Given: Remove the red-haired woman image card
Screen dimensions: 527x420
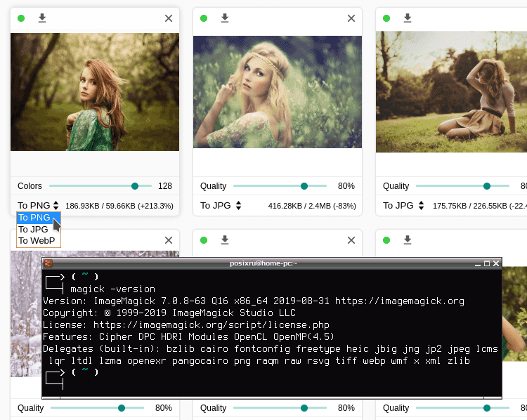Looking at the screenshot, I should tap(169, 18).
